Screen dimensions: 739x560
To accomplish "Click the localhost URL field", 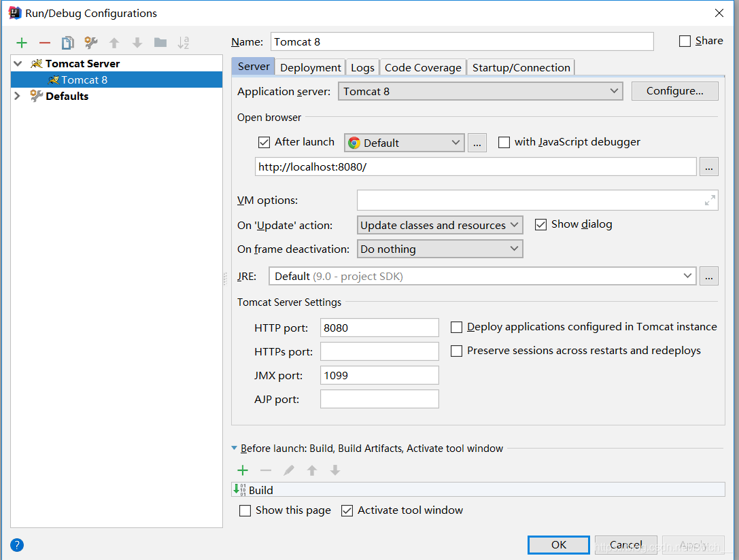I will point(475,167).
